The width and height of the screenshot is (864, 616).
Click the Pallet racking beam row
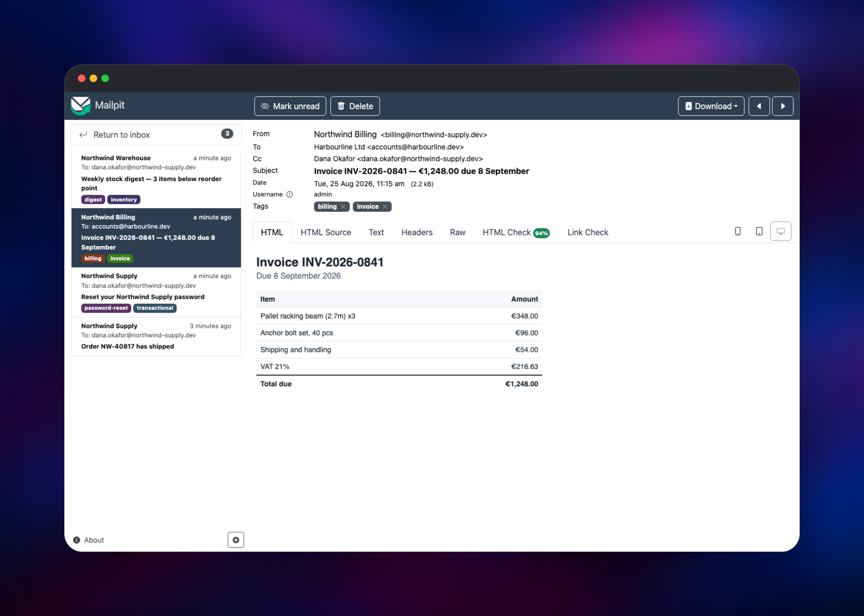[x=399, y=316]
